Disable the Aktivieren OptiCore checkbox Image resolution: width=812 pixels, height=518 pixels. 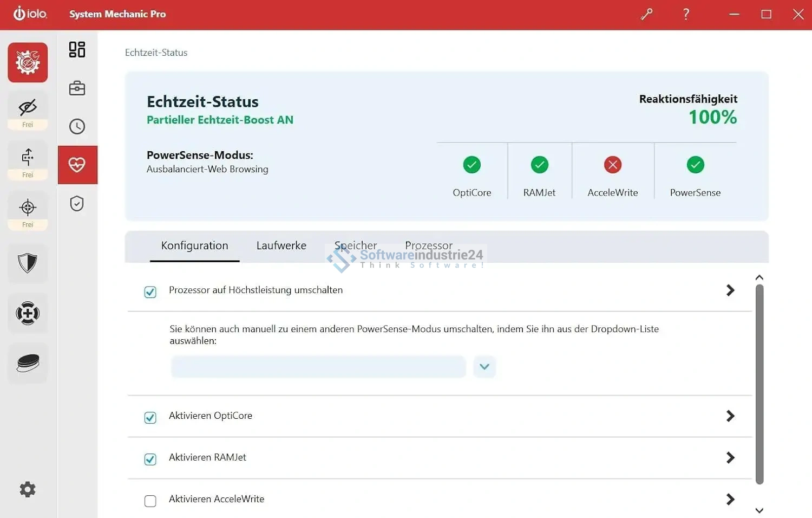(x=150, y=418)
